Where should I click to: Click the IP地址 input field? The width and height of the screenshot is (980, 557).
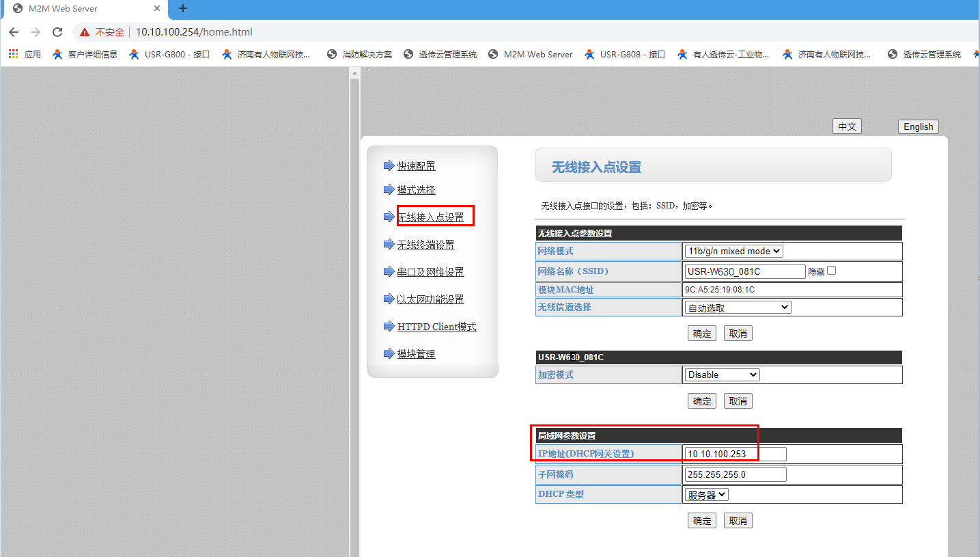(x=736, y=454)
